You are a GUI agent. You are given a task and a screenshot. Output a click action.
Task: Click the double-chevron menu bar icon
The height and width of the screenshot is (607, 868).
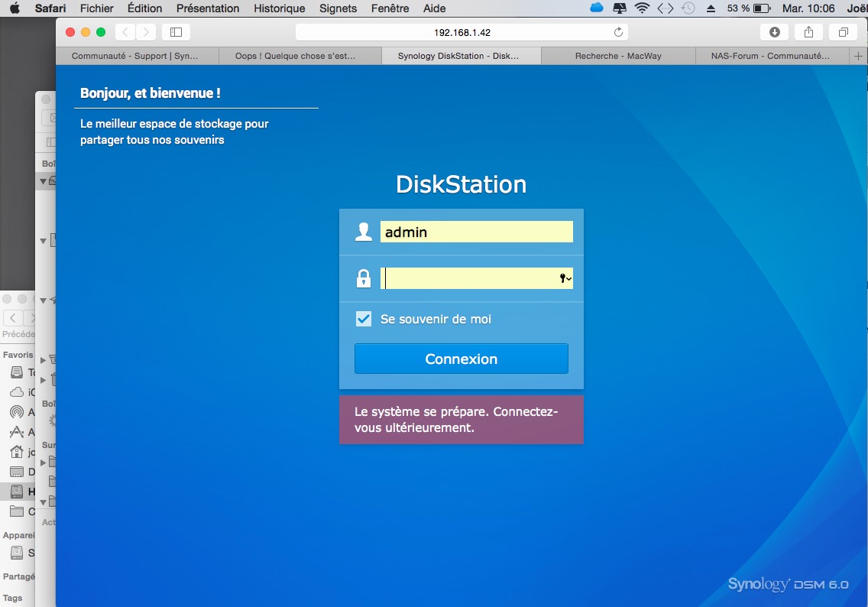[666, 8]
